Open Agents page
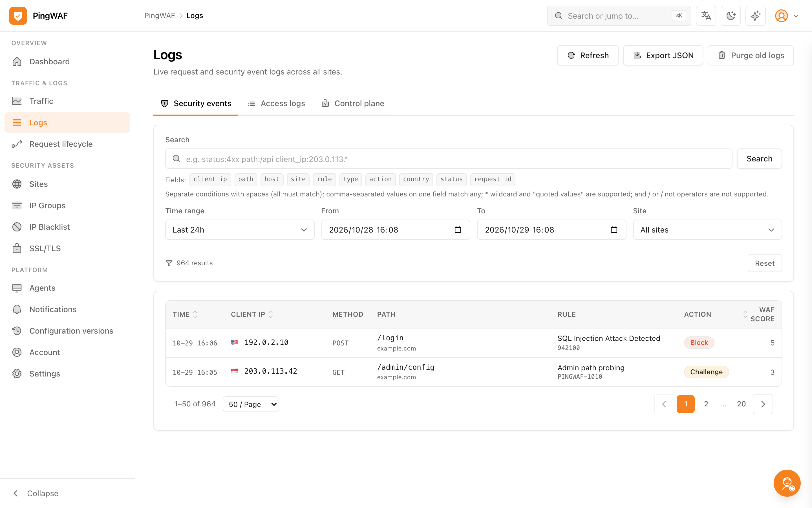Image resolution: width=812 pixels, height=508 pixels. (67, 288)
